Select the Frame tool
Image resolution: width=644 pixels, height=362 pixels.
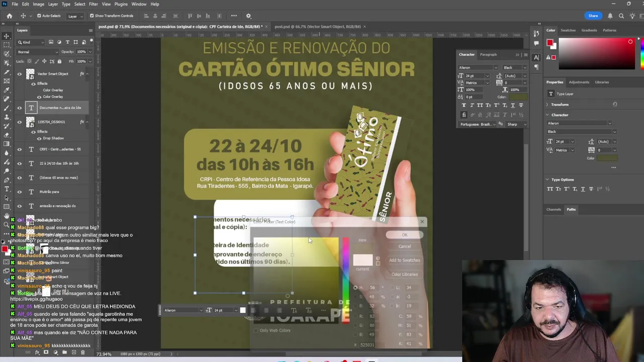point(7,81)
